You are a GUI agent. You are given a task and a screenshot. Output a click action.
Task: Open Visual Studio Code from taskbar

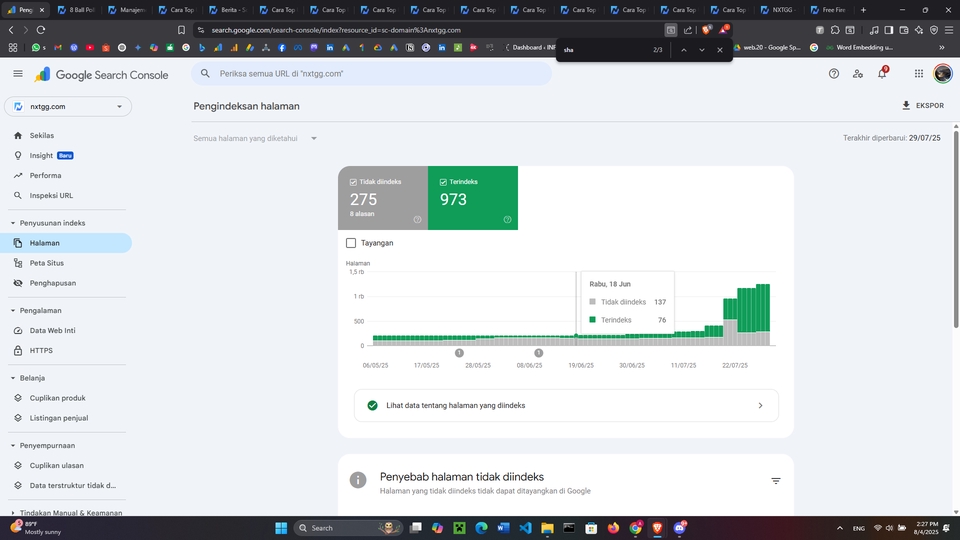coord(525,528)
